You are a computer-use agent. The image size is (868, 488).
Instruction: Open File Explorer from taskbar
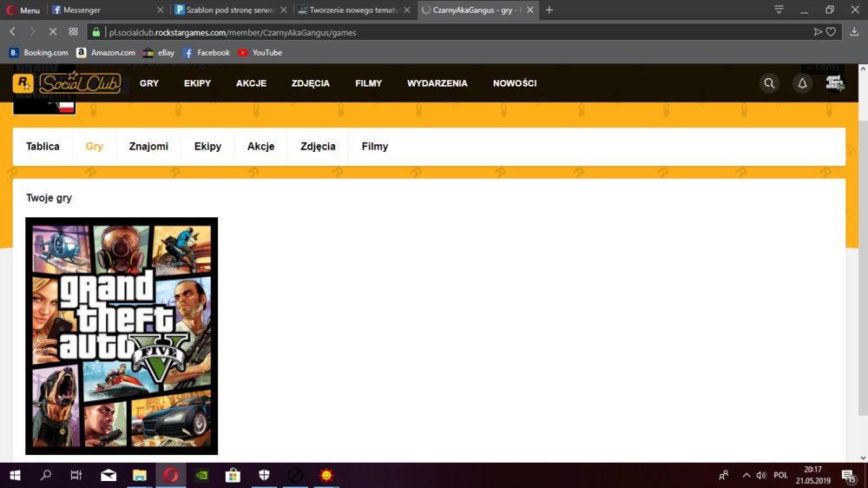tap(140, 475)
